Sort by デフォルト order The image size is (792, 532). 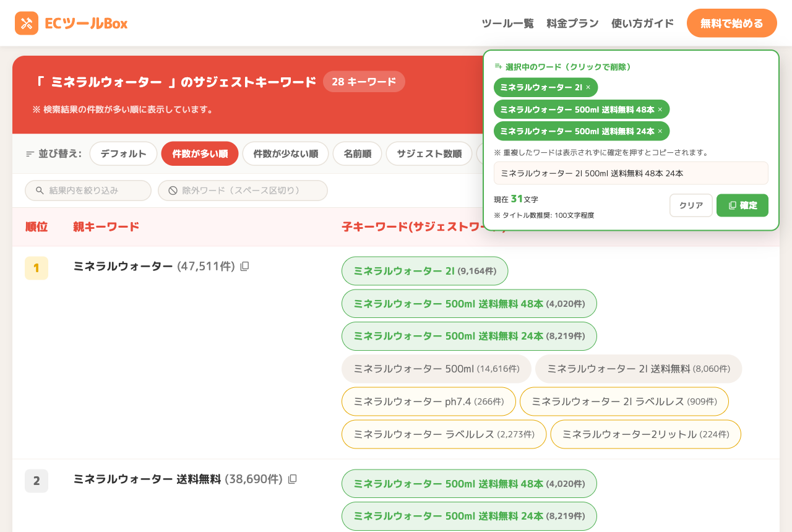point(124,154)
